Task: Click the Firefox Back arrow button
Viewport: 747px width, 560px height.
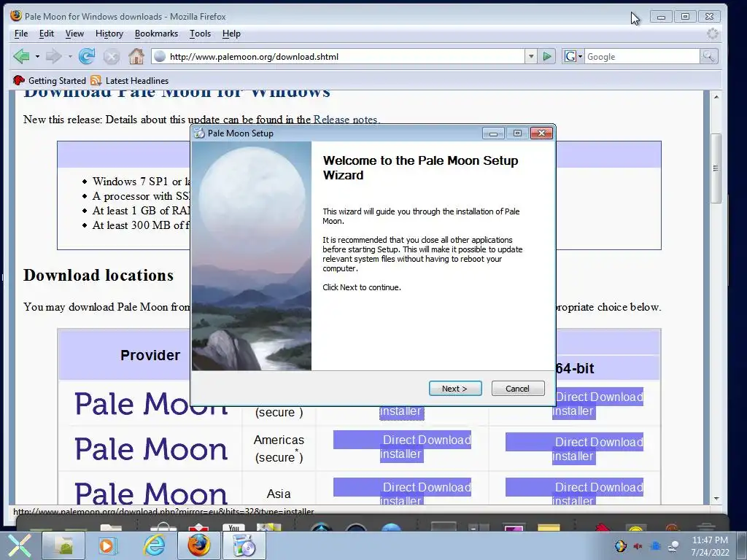Action: (22, 56)
